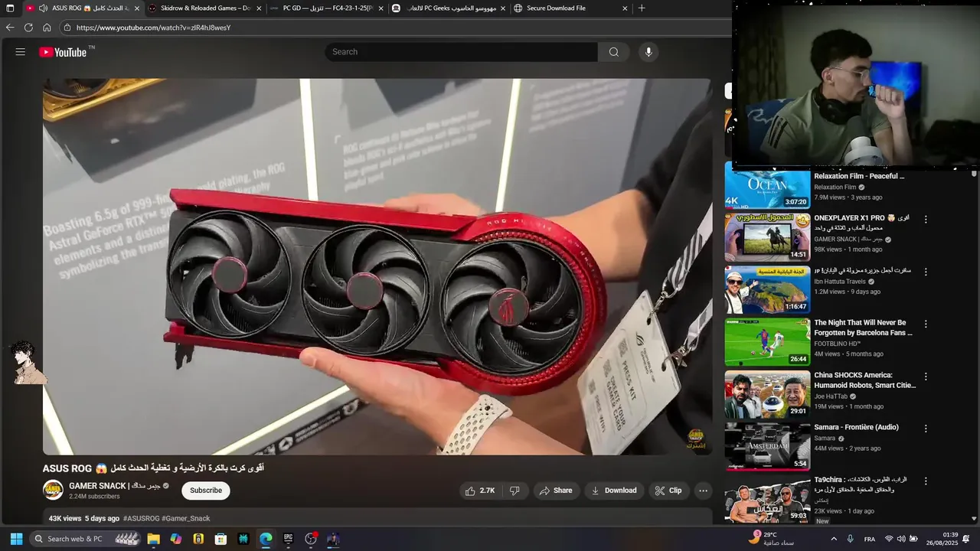Click the main video player to pause
Screen dimensions: 980x551
point(377,266)
